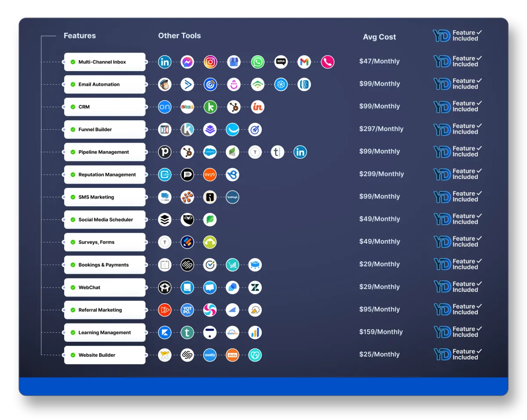This screenshot has height=420, width=527.
Task: Select the Bookings & Payments feature pill
Action: click(x=105, y=265)
